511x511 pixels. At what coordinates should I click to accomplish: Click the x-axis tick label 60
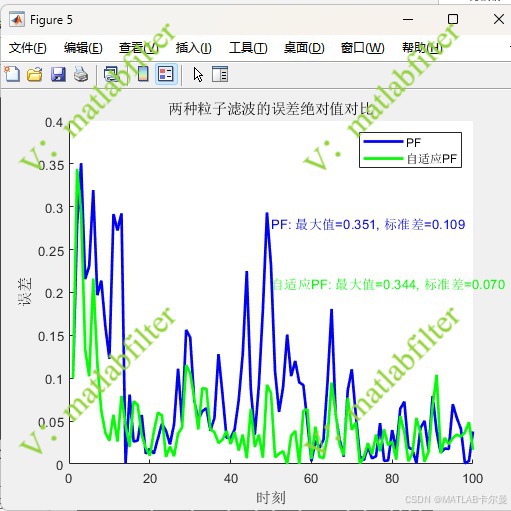click(311, 479)
